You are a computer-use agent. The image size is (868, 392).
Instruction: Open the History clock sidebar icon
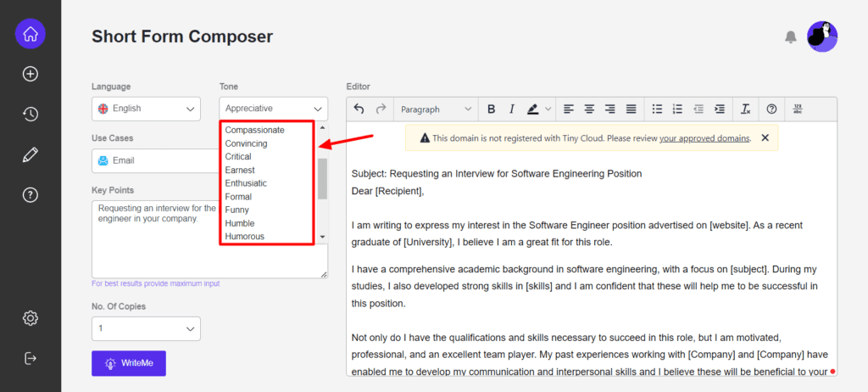[31, 115]
